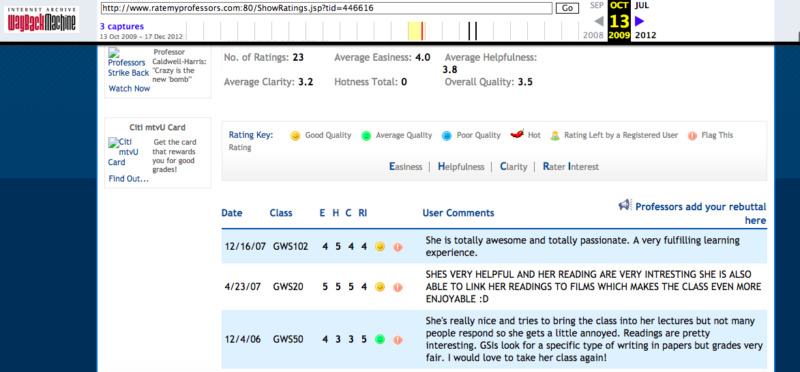
Task: Click Rater Interest in rating key
Action: point(571,167)
